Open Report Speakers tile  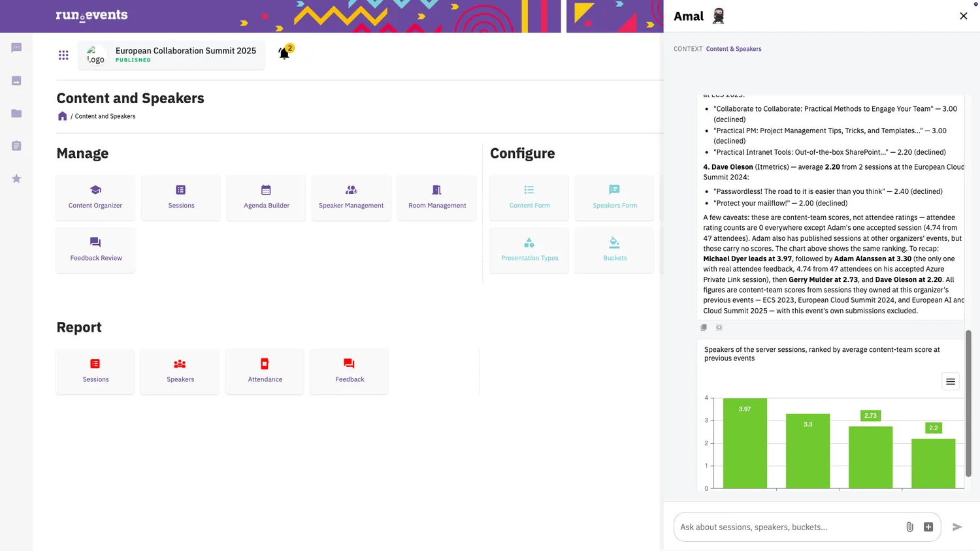pos(180,371)
